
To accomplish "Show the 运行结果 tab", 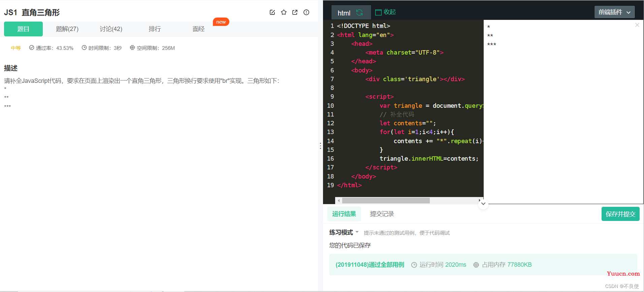I will (344, 214).
